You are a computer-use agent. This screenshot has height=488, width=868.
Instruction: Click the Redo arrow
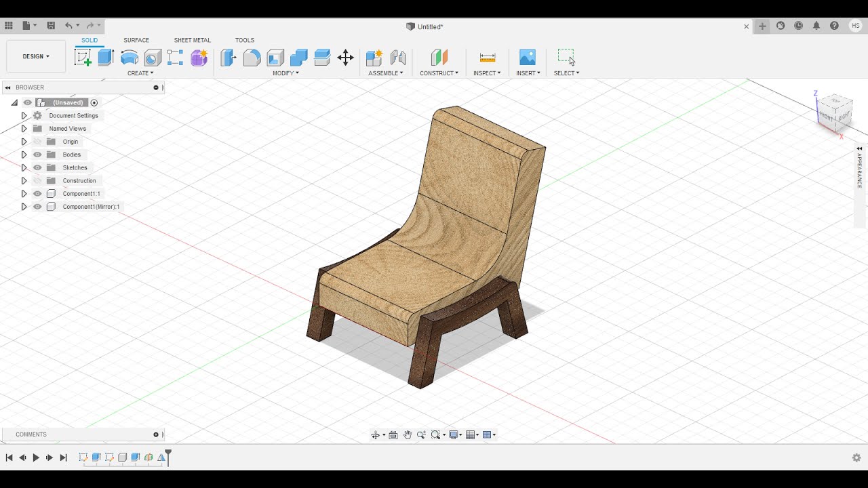pyautogui.click(x=90, y=26)
